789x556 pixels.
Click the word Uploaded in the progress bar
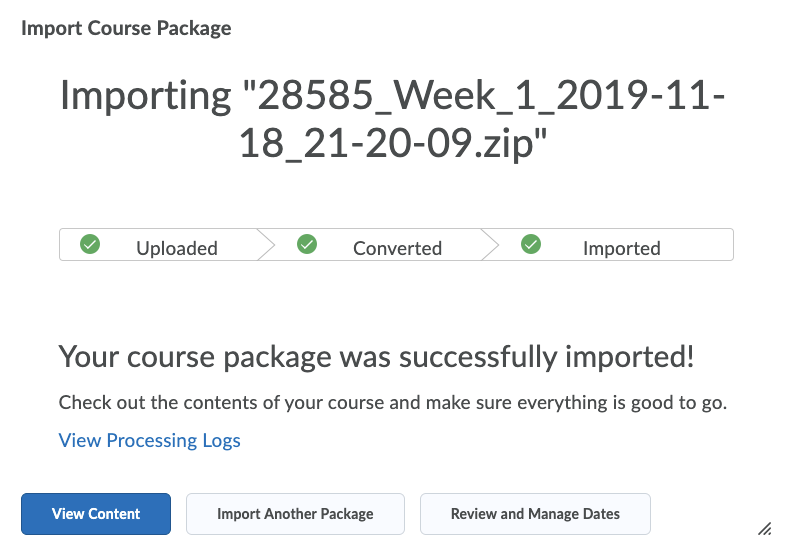(x=177, y=248)
